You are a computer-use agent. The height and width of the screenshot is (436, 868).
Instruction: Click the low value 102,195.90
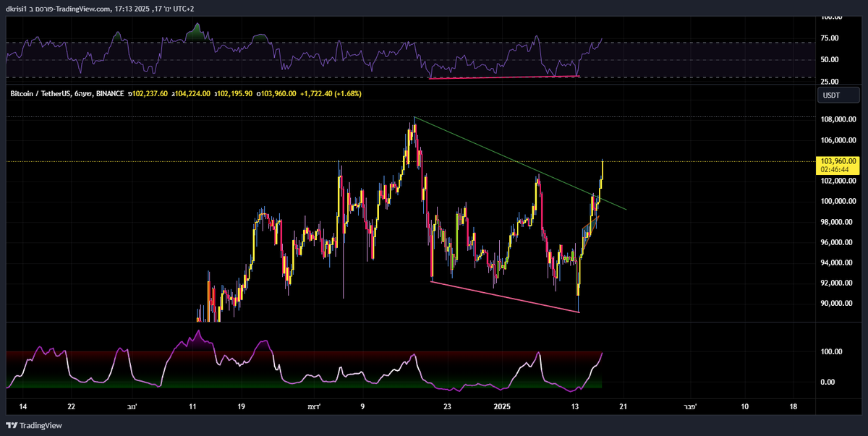point(234,94)
